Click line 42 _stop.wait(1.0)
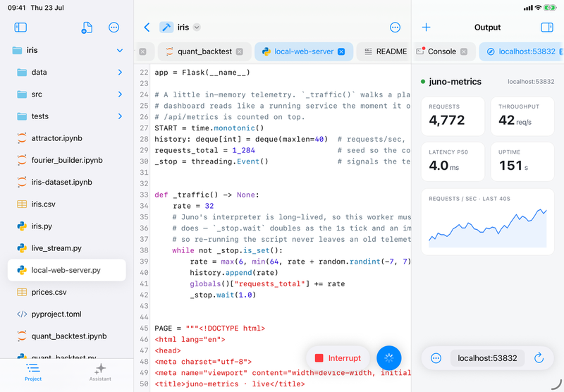Viewport: 564px width, 392px height. [223, 295]
